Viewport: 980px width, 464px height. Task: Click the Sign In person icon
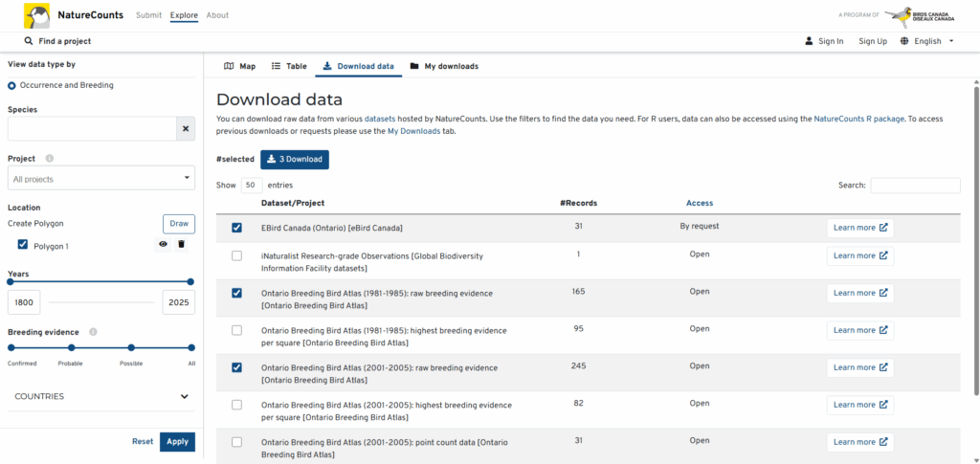click(810, 41)
